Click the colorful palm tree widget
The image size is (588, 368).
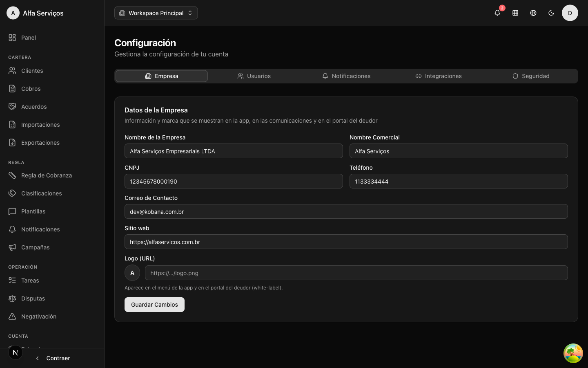coord(573,353)
